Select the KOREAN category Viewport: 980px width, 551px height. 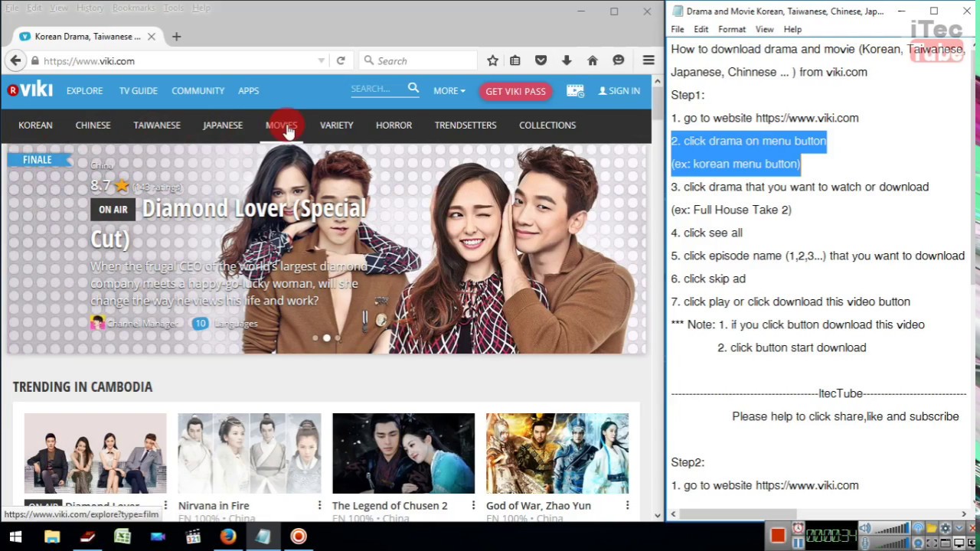pos(35,125)
